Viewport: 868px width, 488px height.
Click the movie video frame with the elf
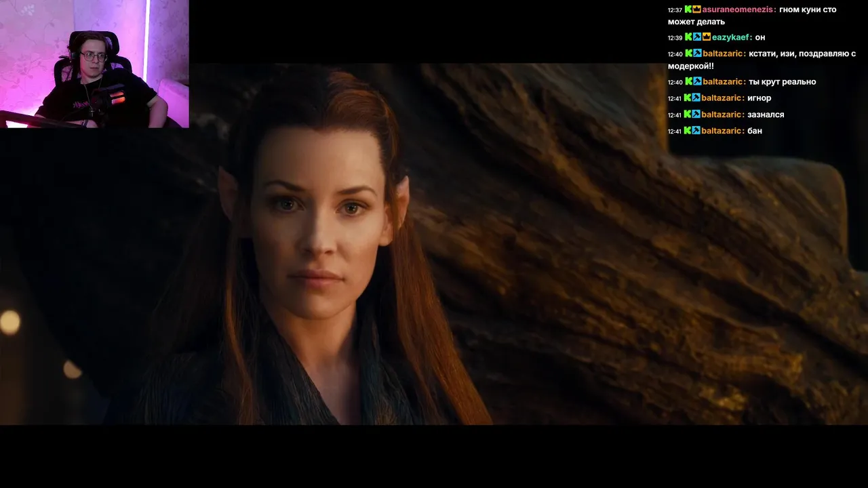coord(434,244)
